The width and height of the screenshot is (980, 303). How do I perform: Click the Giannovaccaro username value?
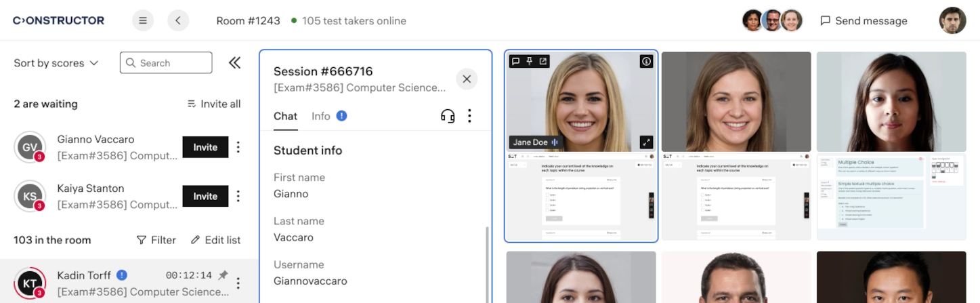coord(310,281)
